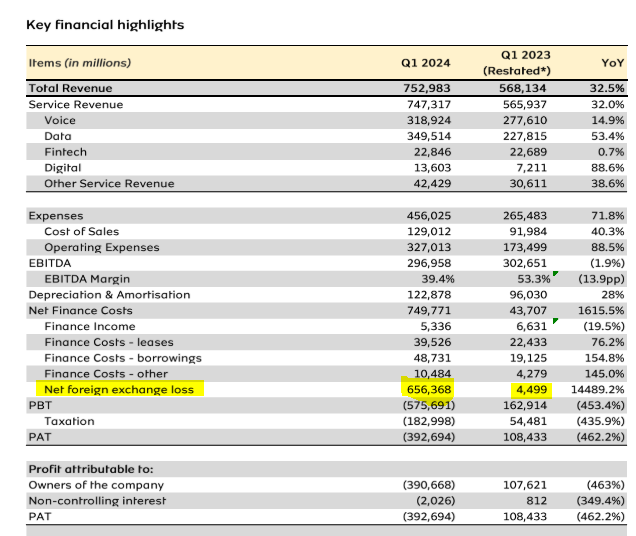
Task: Click Total Revenue value 568,134
Action: [522, 88]
